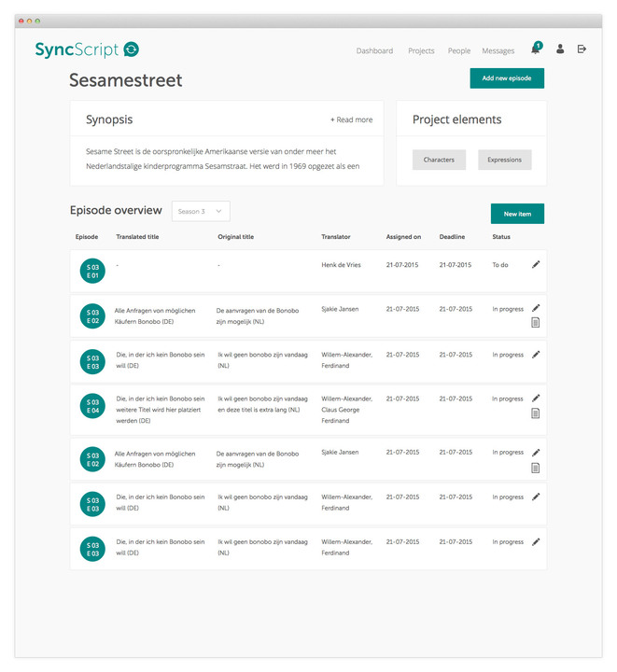Edit episode S03 E01 with pencil icon

[536, 264]
